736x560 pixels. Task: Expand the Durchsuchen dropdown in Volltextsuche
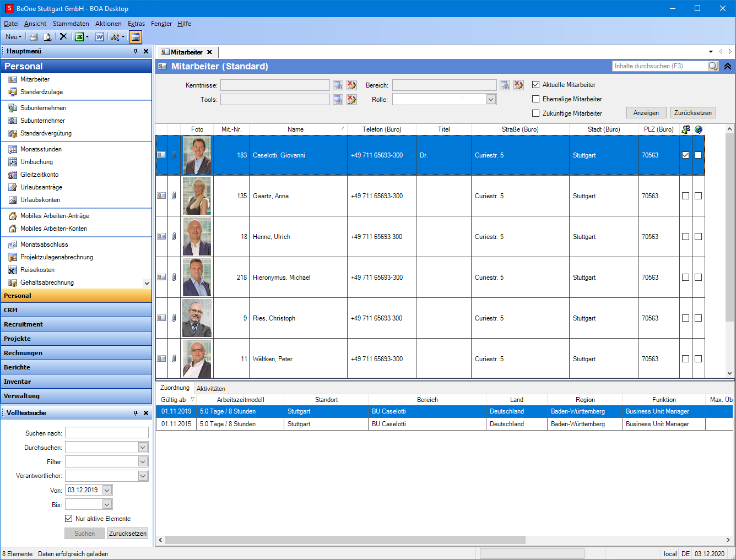click(143, 448)
